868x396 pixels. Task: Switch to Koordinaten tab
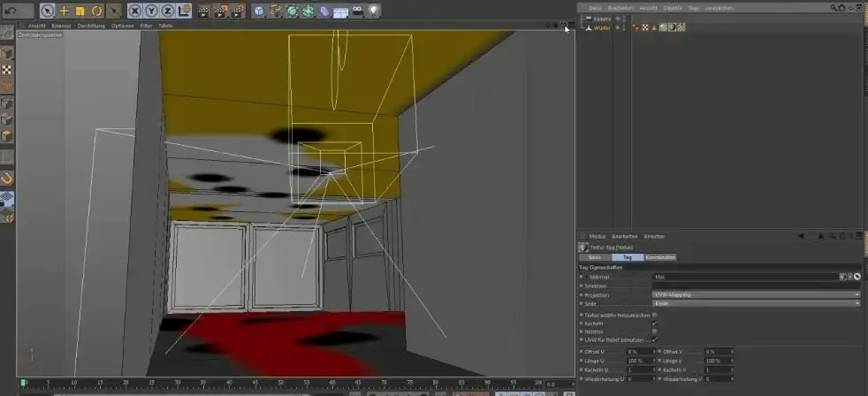click(660, 257)
